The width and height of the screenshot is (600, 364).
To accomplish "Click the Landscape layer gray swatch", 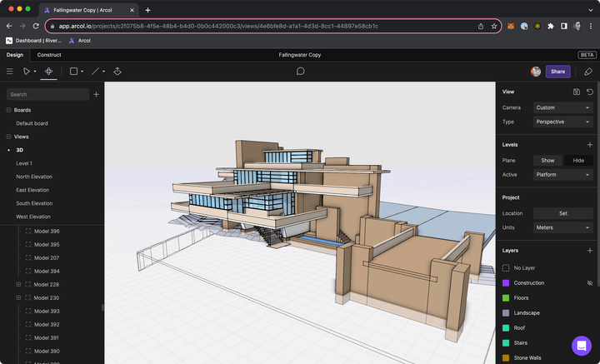I will coord(506,312).
